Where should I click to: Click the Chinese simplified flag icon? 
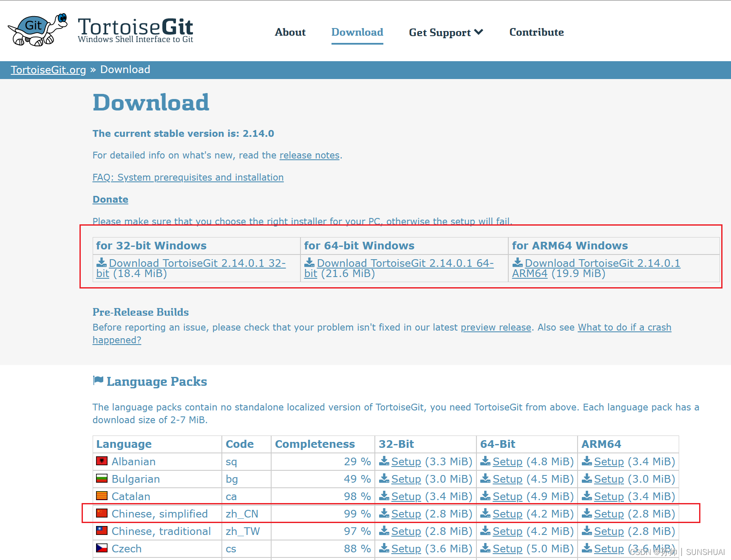coord(102,513)
